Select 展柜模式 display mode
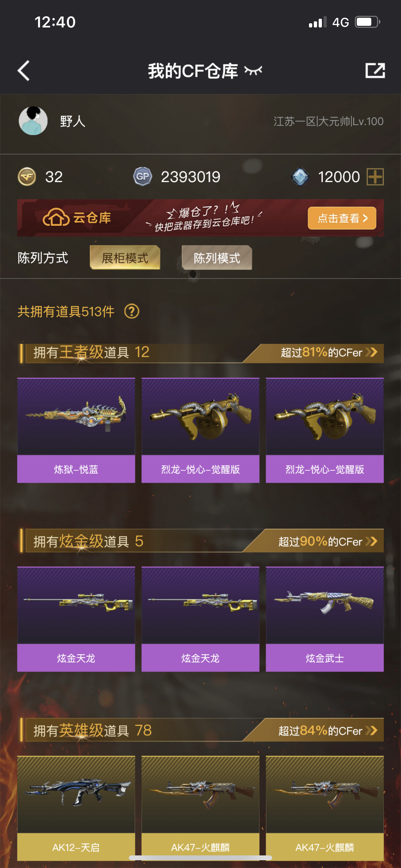 [x=125, y=258]
